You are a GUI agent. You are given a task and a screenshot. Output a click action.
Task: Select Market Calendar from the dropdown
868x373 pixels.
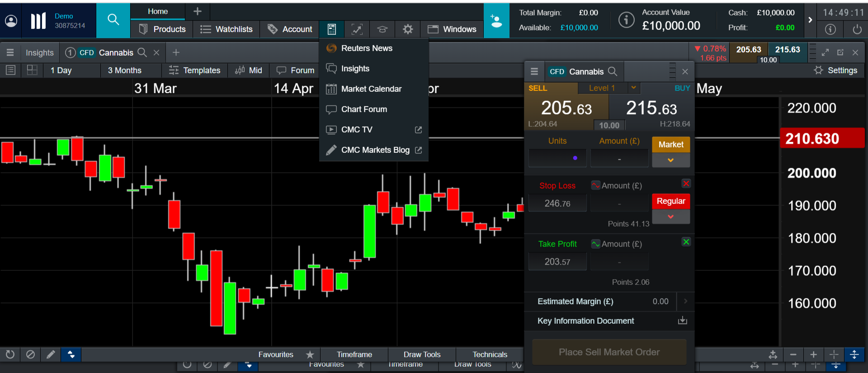point(373,89)
